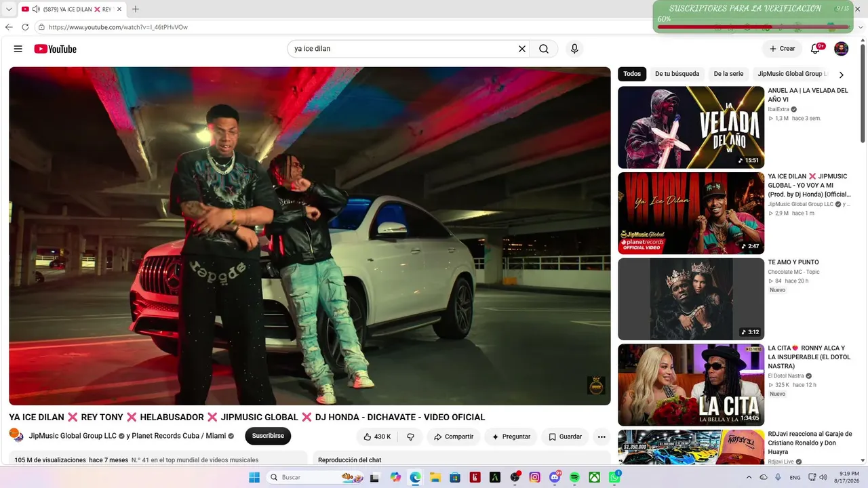868x488 pixels.
Task: Start voice search with microphone
Action: click(574, 49)
